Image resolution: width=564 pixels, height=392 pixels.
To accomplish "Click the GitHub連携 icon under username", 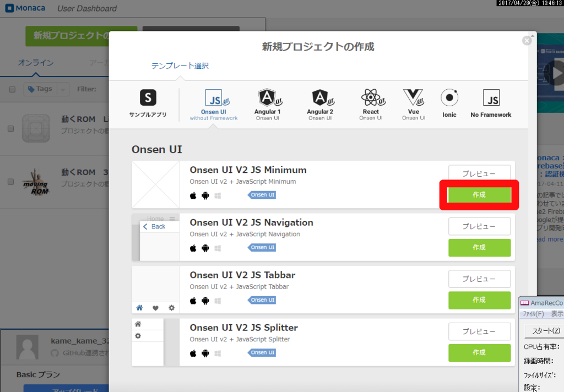I will tap(55, 353).
